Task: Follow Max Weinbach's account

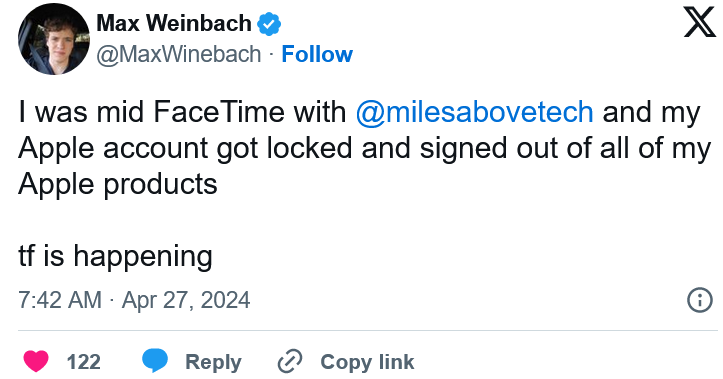Action: coord(317,54)
